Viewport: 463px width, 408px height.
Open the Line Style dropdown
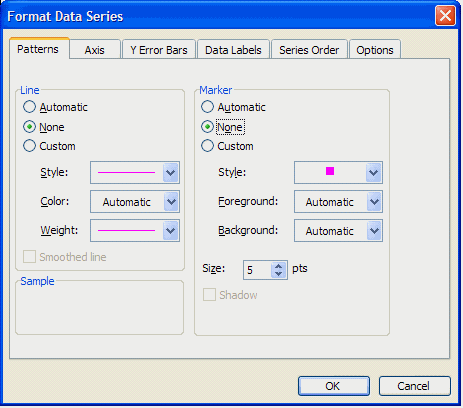(135, 173)
